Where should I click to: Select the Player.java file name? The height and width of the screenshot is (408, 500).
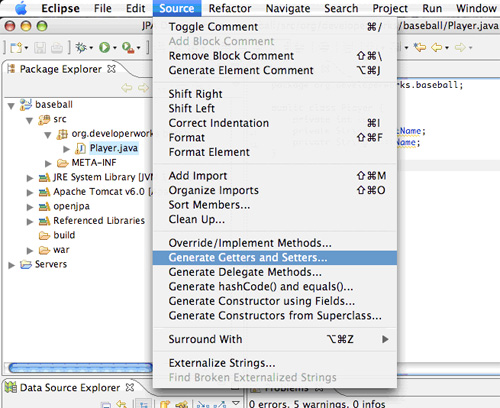pos(114,148)
